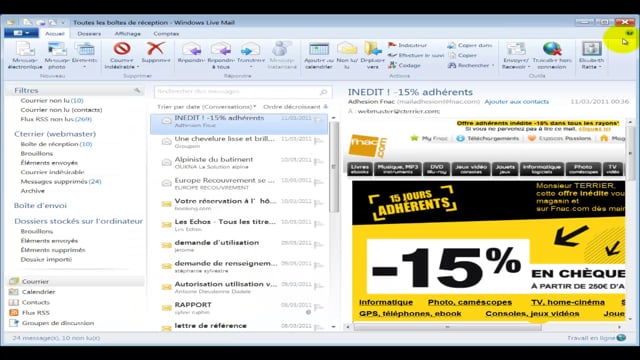Viewport: 640px width, 360px height.
Task: Toggle the flag on demande d'utilisation message
Action: click(x=318, y=244)
